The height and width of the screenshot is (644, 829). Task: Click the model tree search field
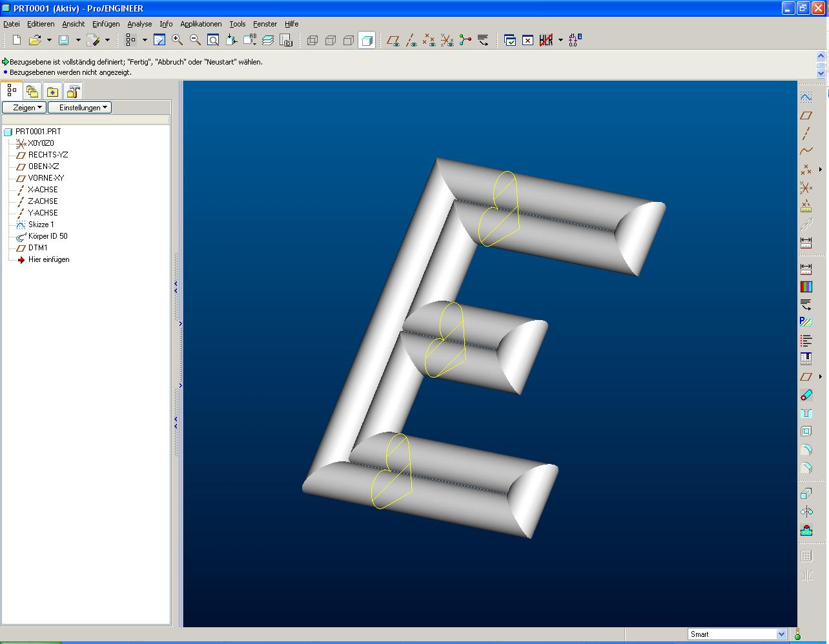pyautogui.click(x=86, y=120)
